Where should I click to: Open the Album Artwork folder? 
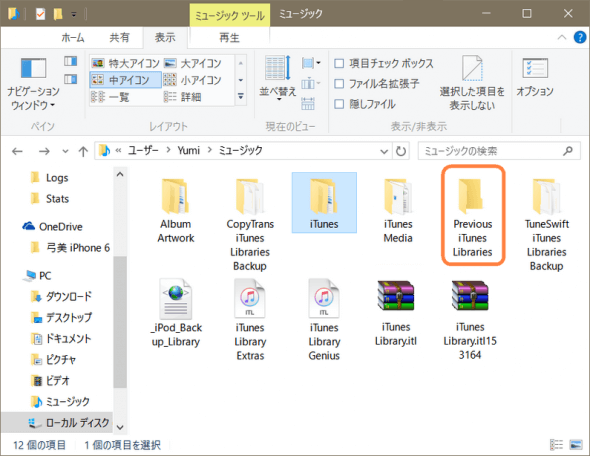tap(175, 209)
